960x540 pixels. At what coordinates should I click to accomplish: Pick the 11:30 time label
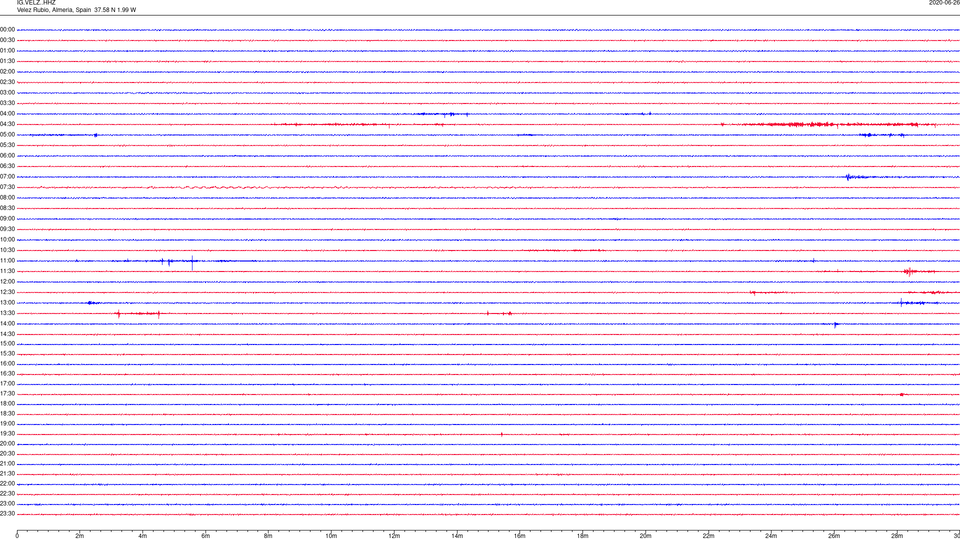pos(7,271)
